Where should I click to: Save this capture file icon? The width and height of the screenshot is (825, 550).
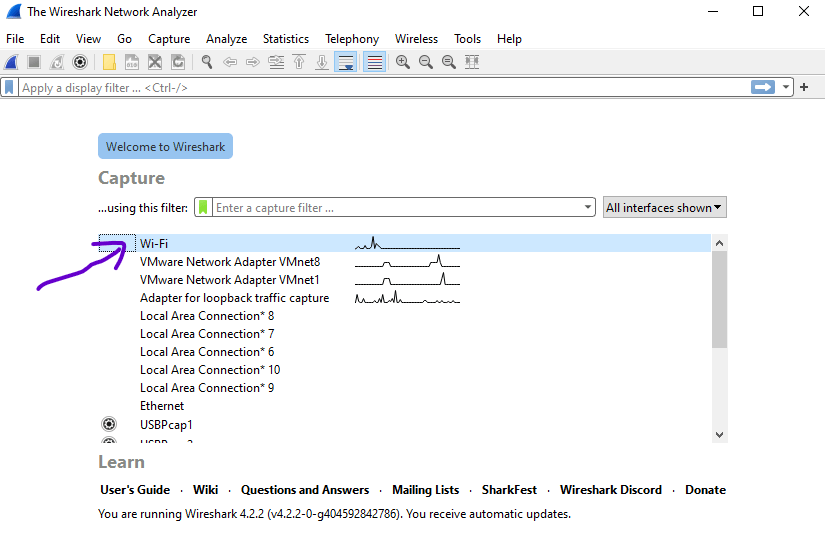pos(132,62)
